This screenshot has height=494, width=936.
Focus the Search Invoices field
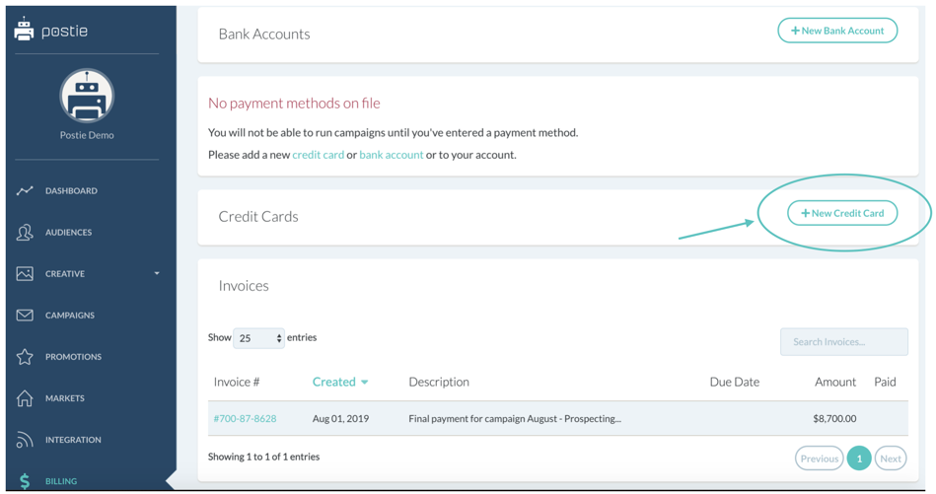point(843,342)
